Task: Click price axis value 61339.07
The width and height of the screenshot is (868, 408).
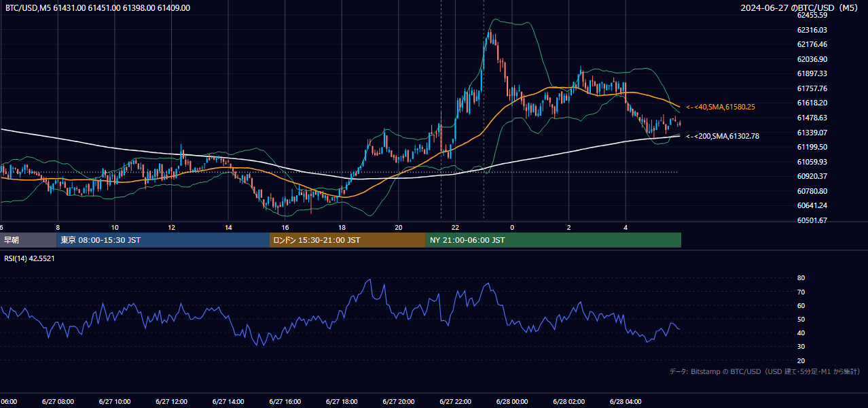Action: pos(812,133)
